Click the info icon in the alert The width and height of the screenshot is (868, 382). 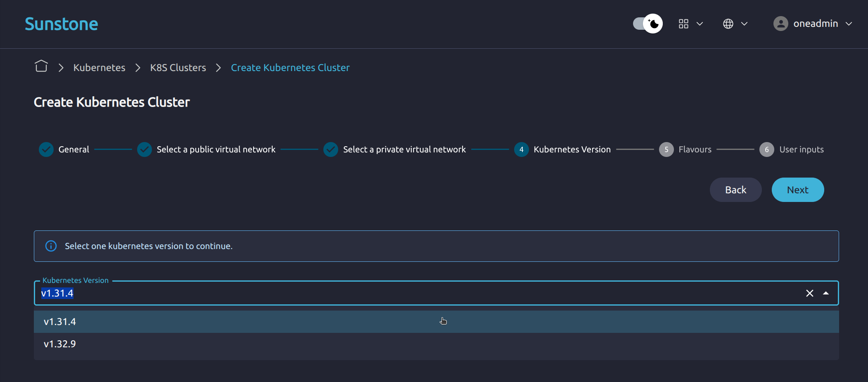pyautogui.click(x=51, y=246)
